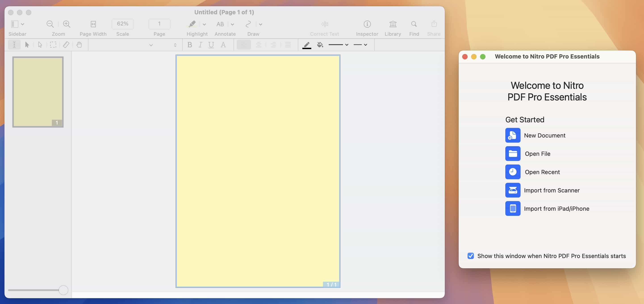Click the Annotate AB toolbar item
Image resolution: width=644 pixels, height=304 pixels.
220,24
